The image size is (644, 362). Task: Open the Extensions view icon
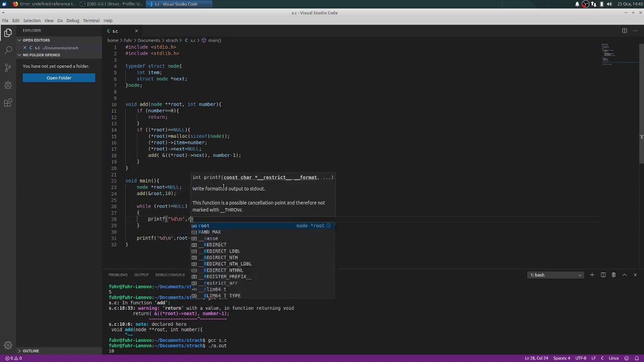(x=8, y=103)
